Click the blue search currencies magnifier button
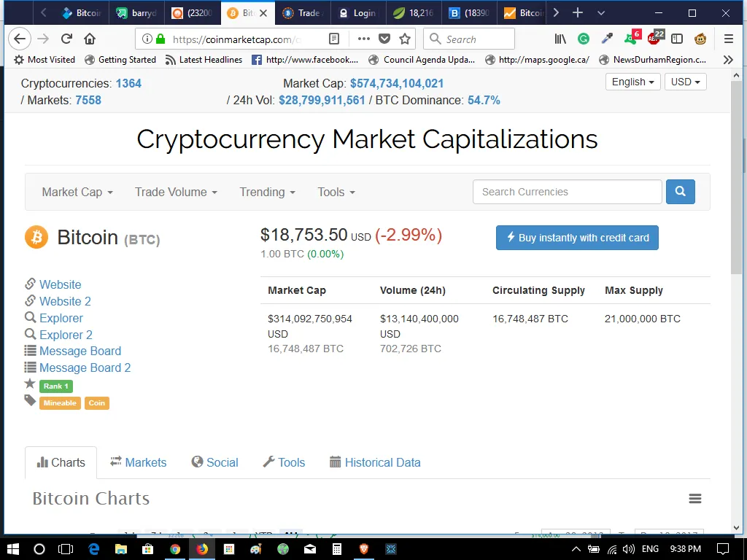Image resolution: width=747 pixels, height=560 pixels. tap(681, 192)
